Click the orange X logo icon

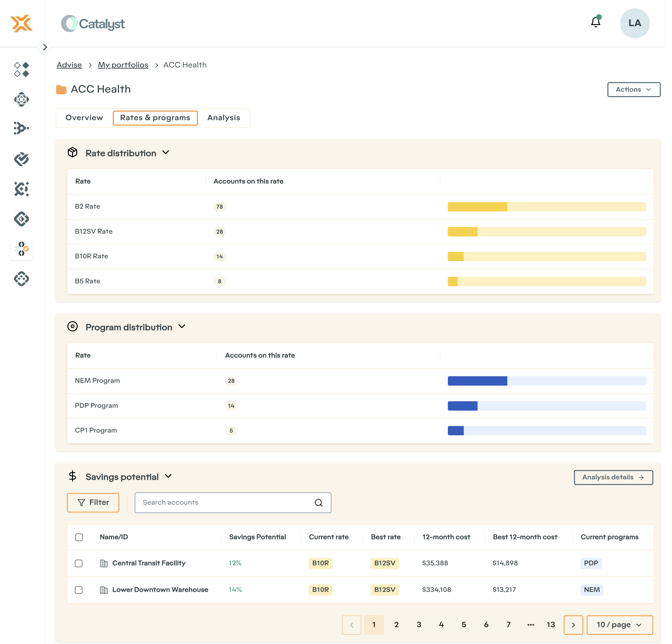click(21, 23)
